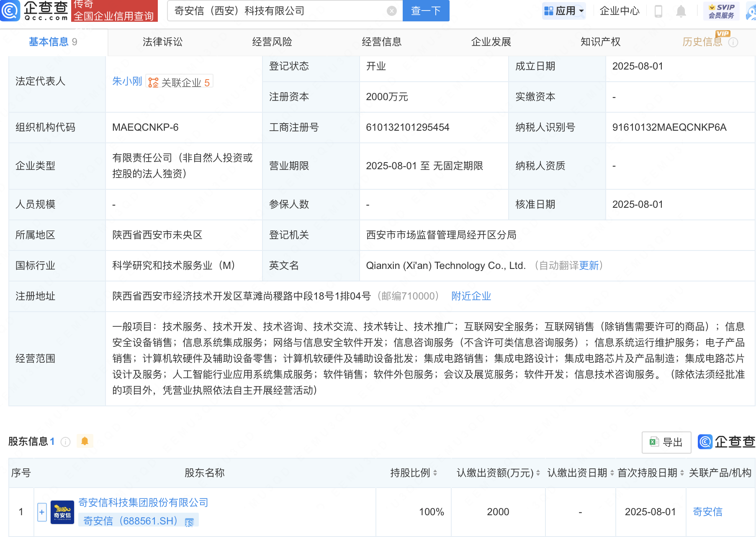The image size is (756, 537).
Task: Open the 应用 dropdown menu
Action: 564,11
